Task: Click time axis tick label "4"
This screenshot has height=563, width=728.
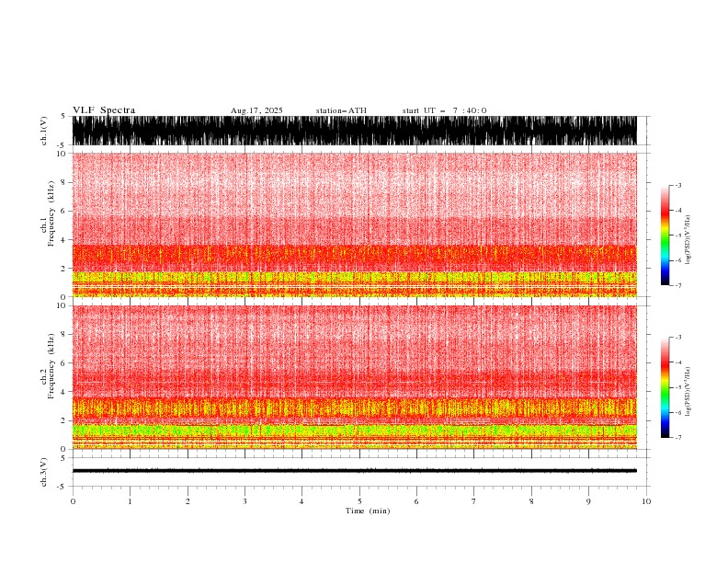Action: (301, 501)
